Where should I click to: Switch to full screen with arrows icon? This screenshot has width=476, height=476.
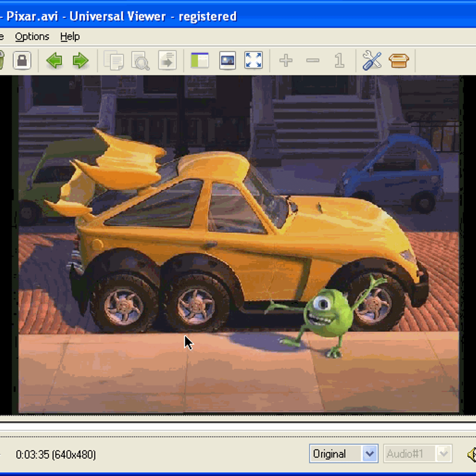[253, 60]
